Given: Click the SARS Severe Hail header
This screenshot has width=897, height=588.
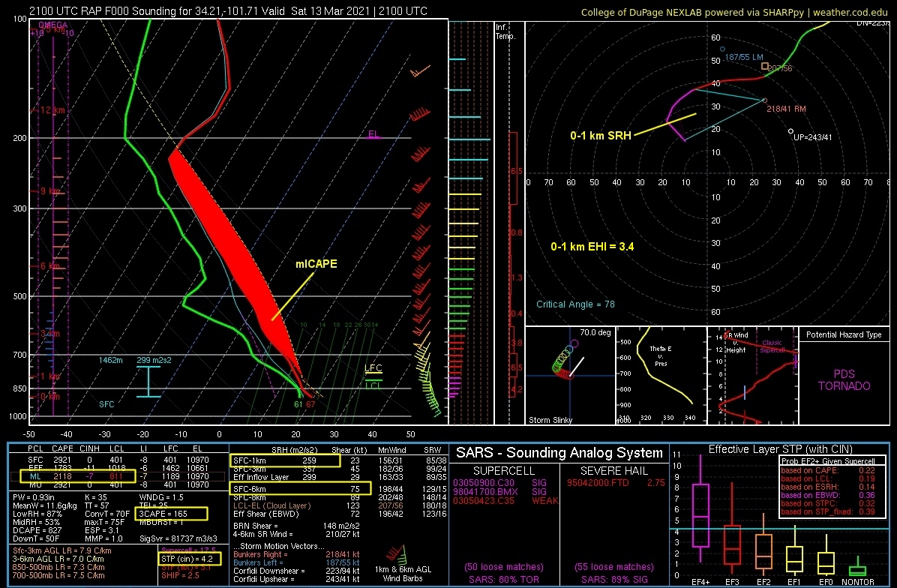Looking at the screenshot, I should 613,471.
